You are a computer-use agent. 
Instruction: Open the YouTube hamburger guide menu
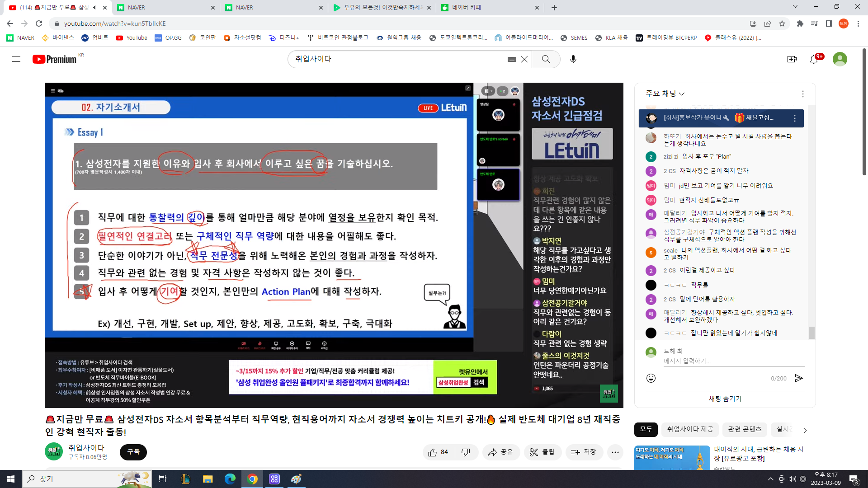click(16, 59)
